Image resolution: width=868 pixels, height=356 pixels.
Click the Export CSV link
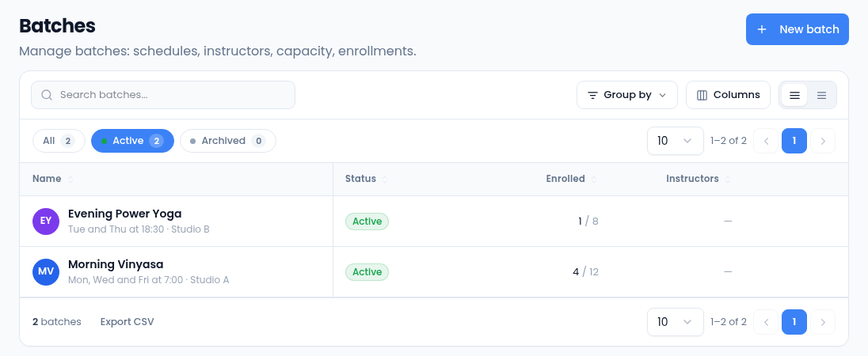(127, 322)
